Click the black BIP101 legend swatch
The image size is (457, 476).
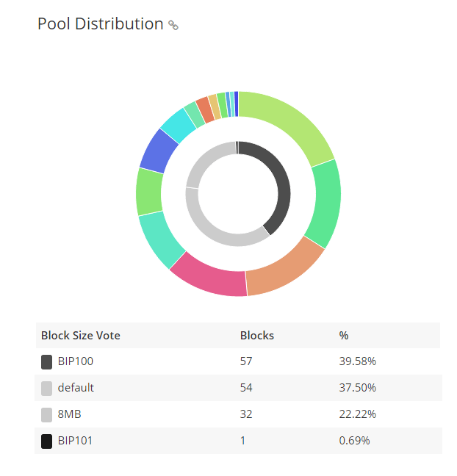coord(46,441)
